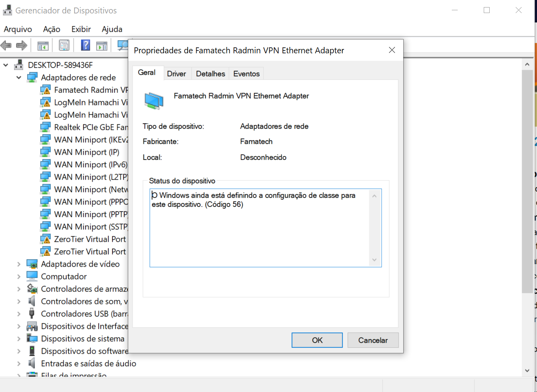Click the Dispositivos de sistema icon

pos(32,338)
